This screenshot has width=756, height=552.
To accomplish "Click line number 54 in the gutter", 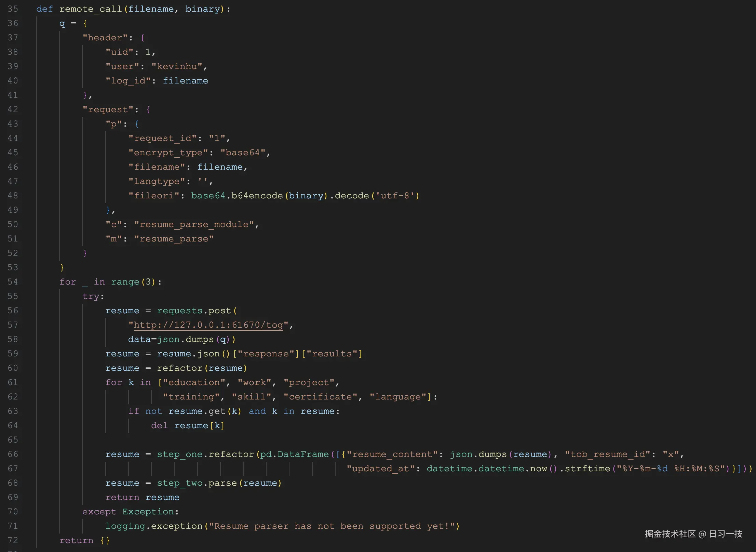I will (12, 281).
